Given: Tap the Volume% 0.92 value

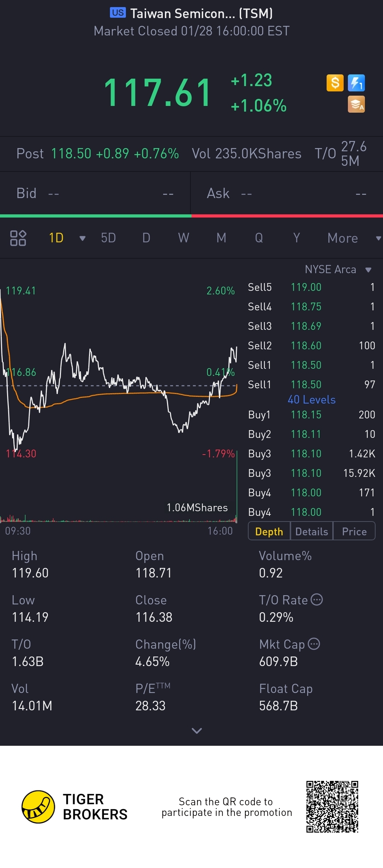Looking at the screenshot, I should pos(271,573).
